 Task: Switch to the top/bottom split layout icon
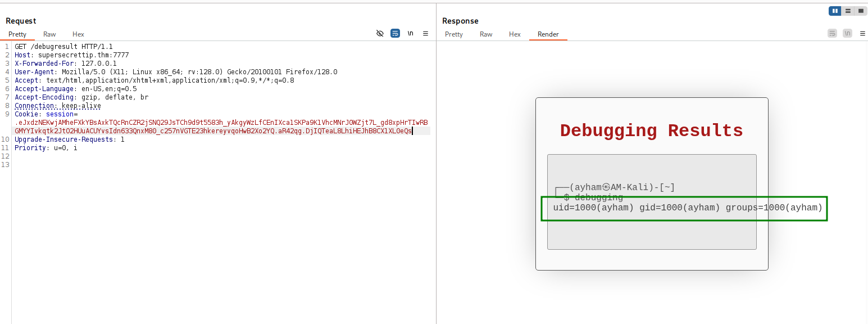coord(848,11)
